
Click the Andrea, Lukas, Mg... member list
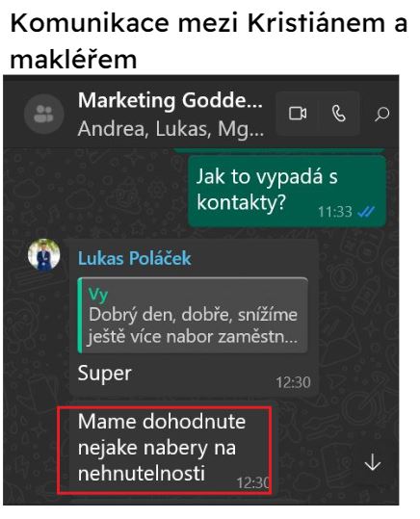171,128
